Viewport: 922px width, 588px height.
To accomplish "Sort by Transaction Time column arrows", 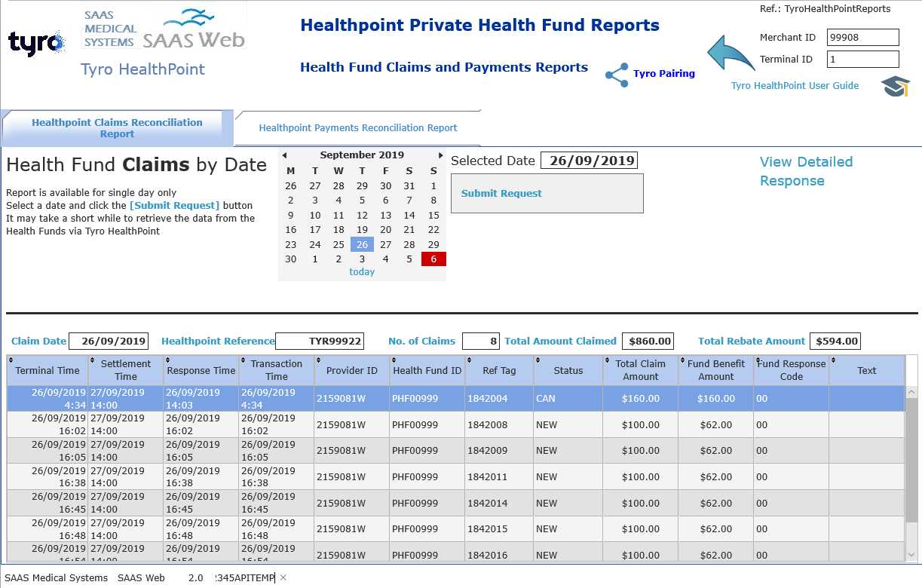I will [x=244, y=360].
